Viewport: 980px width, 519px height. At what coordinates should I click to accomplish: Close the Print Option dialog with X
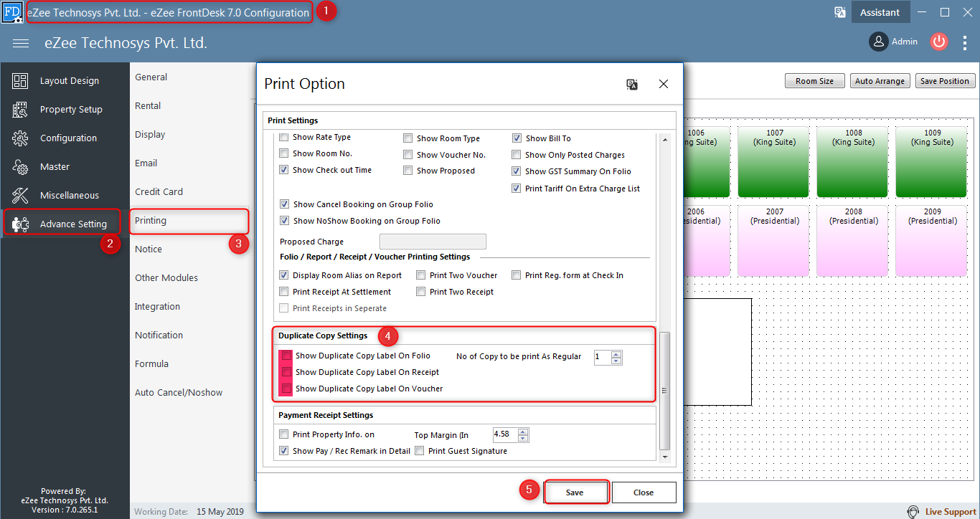coord(664,84)
